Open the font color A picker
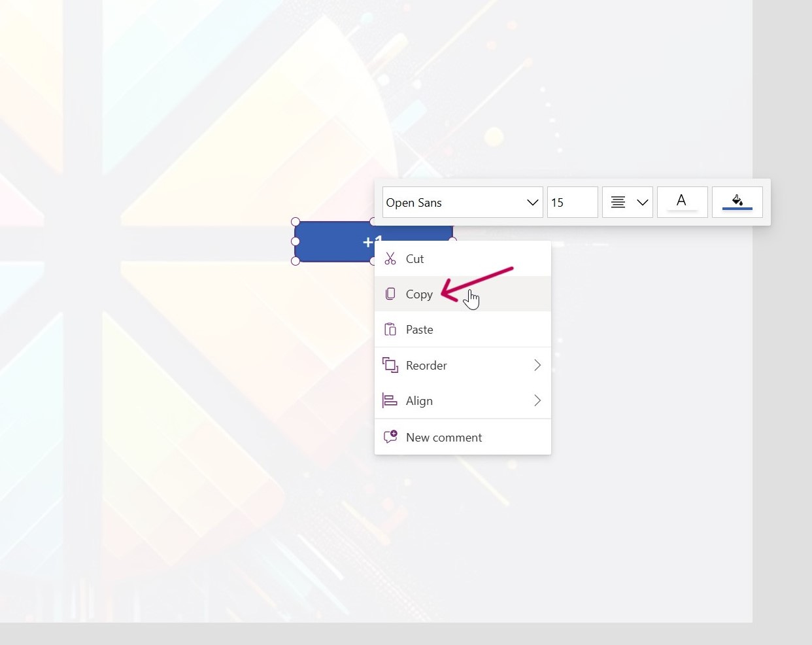Viewport: 812px width, 645px height. (x=682, y=202)
